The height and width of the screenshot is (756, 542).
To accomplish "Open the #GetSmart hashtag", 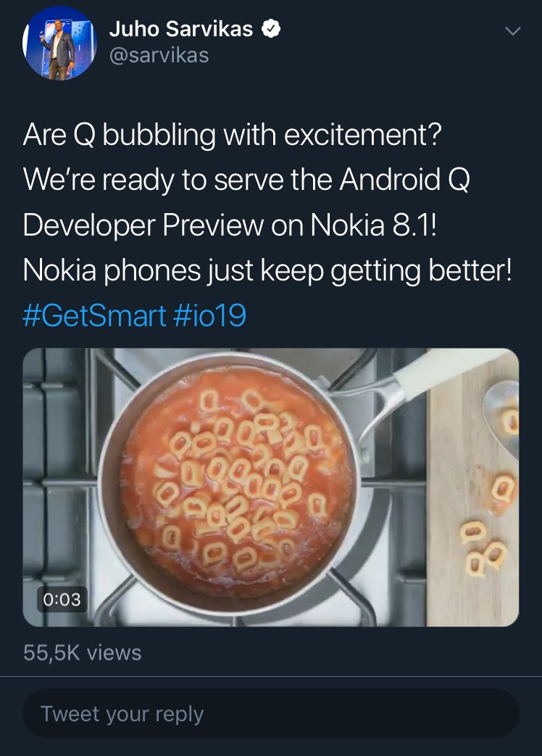I will pyautogui.click(x=94, y=315).
